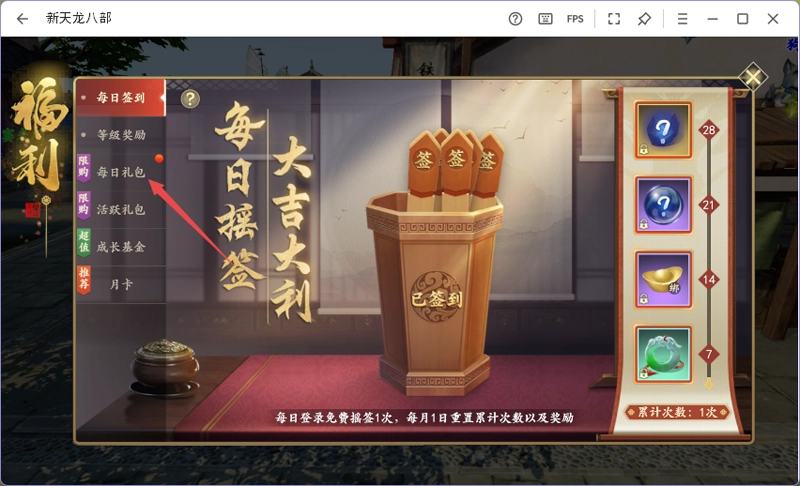Image resolution: width=800 pixels, height=486 pixels.
Task: Close the 新天龙八部 window
Action: coord(773,19)
